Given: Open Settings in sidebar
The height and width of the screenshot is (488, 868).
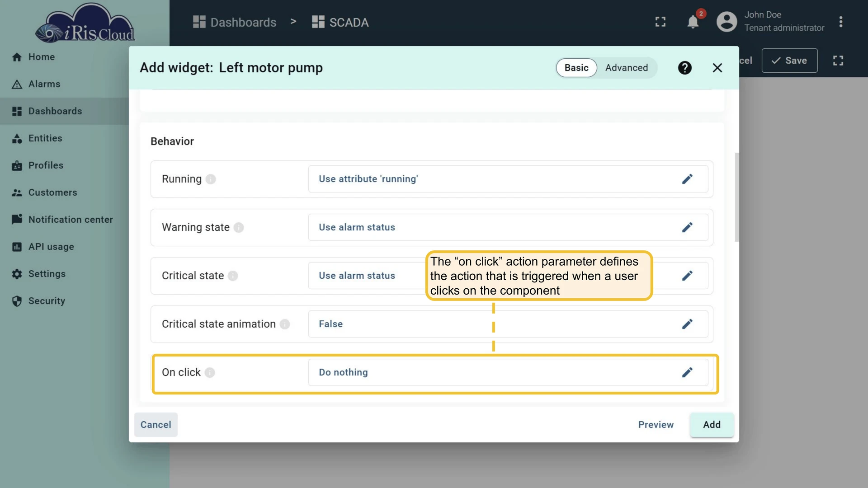Looking at the screenshot, I should [64, 274].
